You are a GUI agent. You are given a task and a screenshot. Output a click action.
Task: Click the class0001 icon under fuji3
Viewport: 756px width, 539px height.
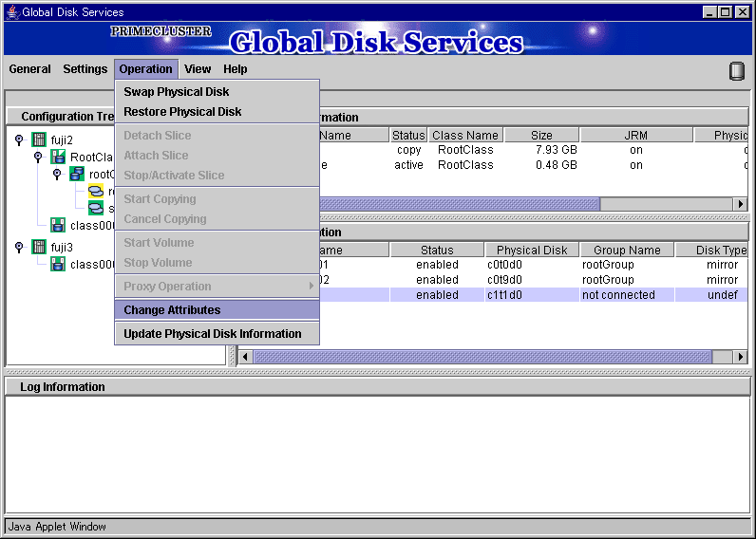[x=58, y=264]
